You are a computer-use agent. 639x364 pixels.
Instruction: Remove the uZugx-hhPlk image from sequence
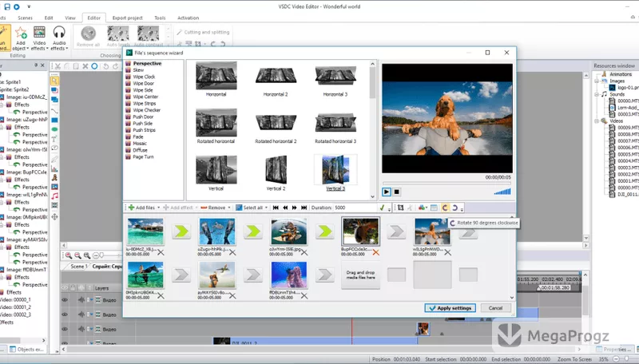click(x=232, y=252)
